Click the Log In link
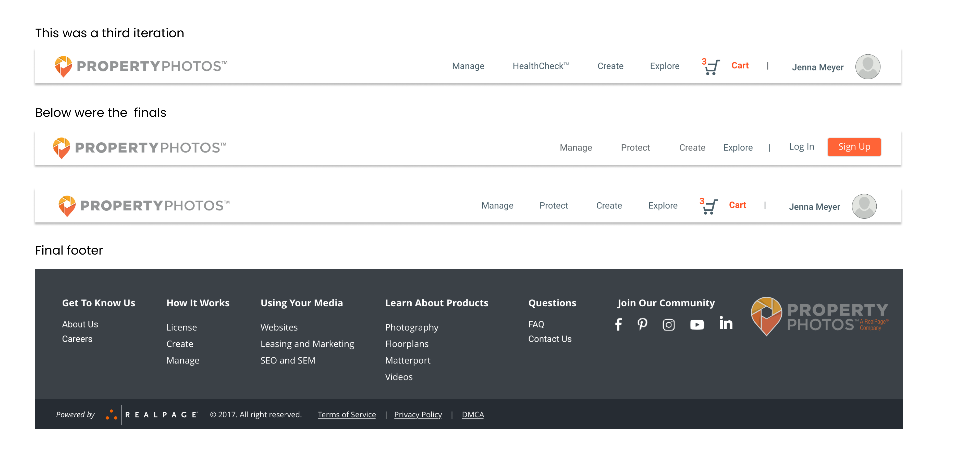Image resolution: width=980 pixels, height=453 pixels. pyautogui.click(x=801, y=146)
